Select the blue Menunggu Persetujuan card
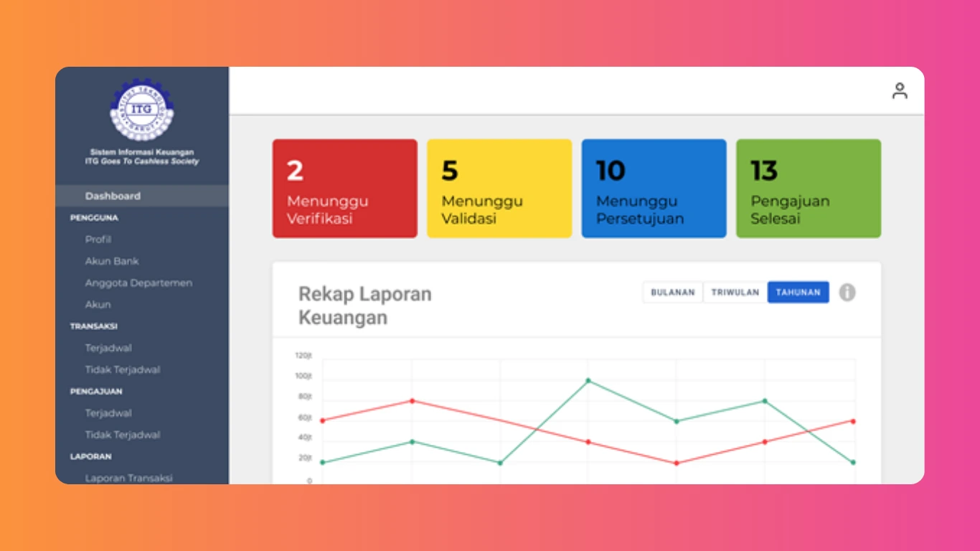This screenshot has height=551, width=980. tap(654, 189)
